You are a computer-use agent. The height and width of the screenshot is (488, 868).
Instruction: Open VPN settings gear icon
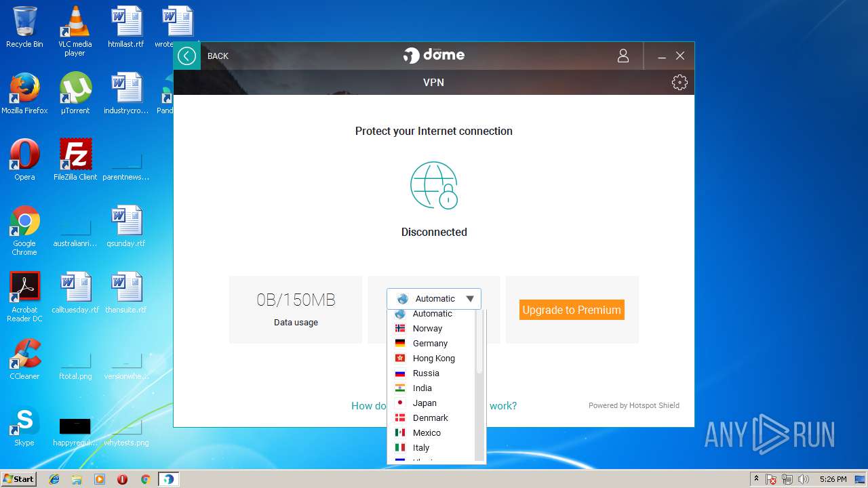point(679,82)
